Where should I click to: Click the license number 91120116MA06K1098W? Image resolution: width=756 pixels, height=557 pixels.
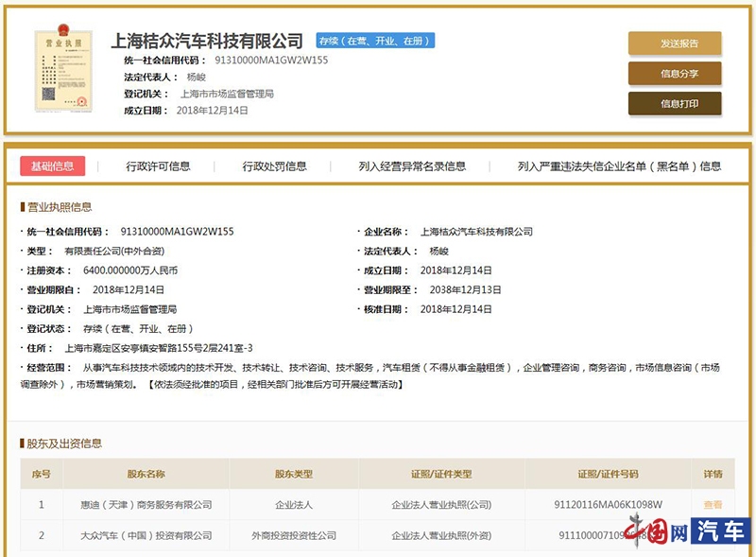pos(608,504)
